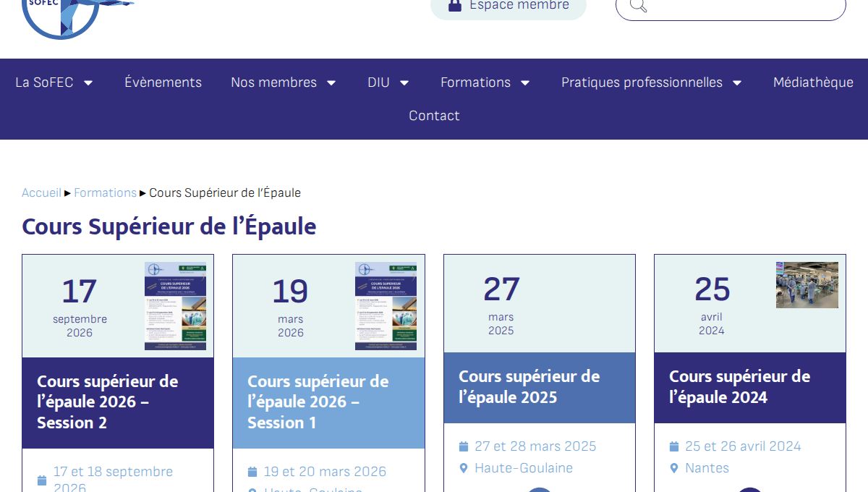Image resolution: width=868 pixels, height=492 pixels.
Task: Click the 19 mars 2026 date block
Action: (290, 307)
